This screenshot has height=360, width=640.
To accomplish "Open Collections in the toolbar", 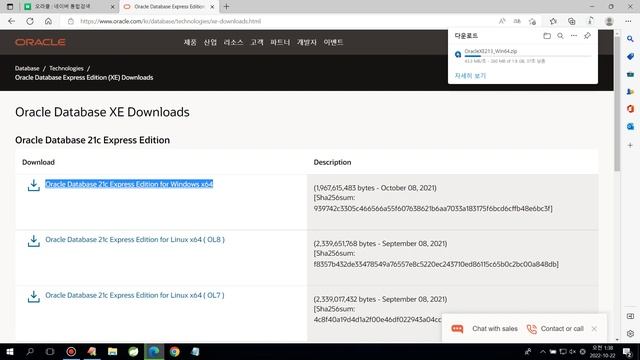I will point(571,21).
